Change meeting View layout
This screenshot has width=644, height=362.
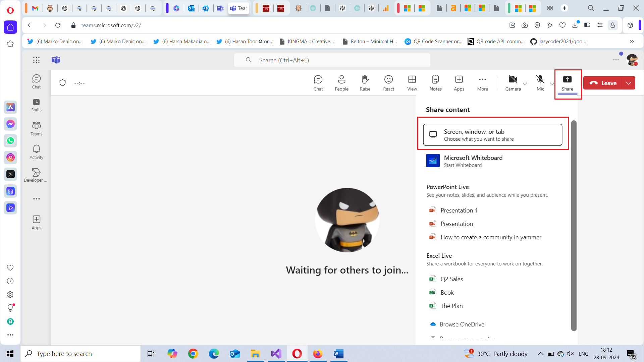pos(412,83)
